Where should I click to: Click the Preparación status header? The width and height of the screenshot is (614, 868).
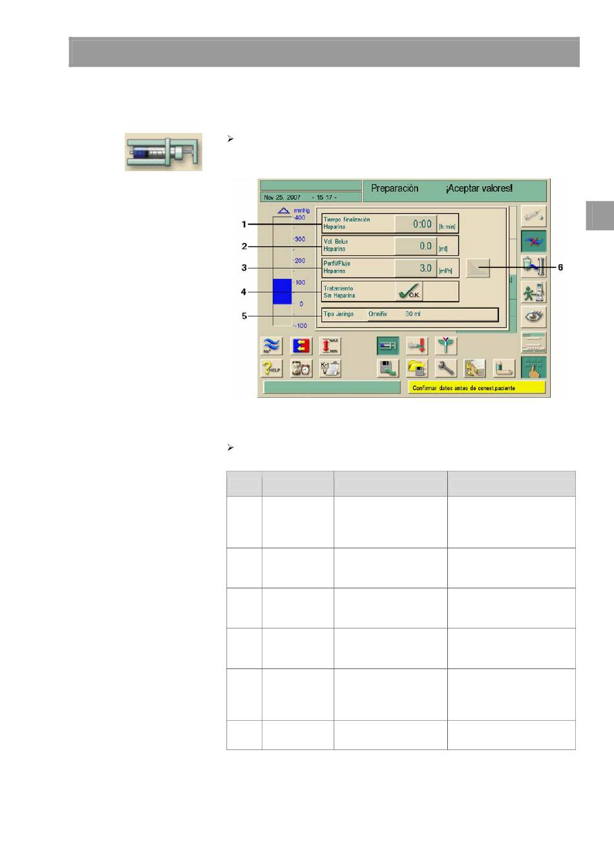coord(395,189)
